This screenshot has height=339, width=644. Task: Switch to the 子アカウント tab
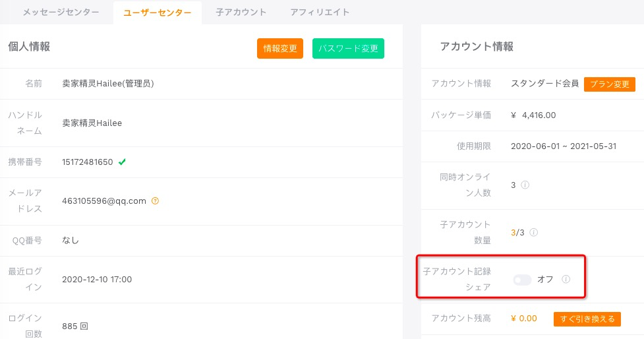[241, 13]
